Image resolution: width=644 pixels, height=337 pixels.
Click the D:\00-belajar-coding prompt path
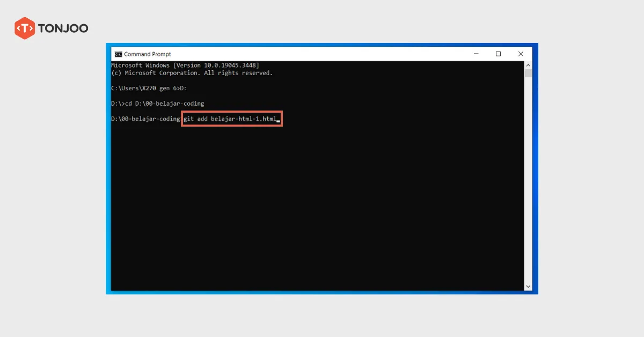coord(145,119)
